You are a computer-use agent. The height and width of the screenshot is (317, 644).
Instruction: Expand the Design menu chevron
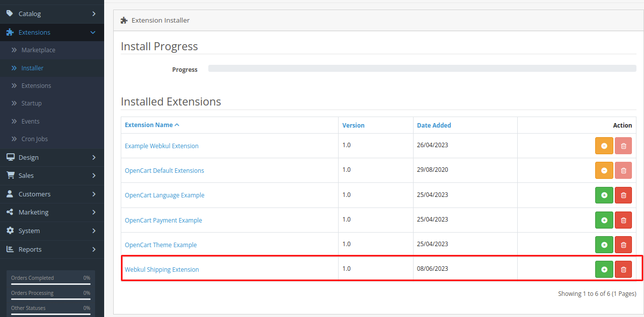[x=94, y=157]
